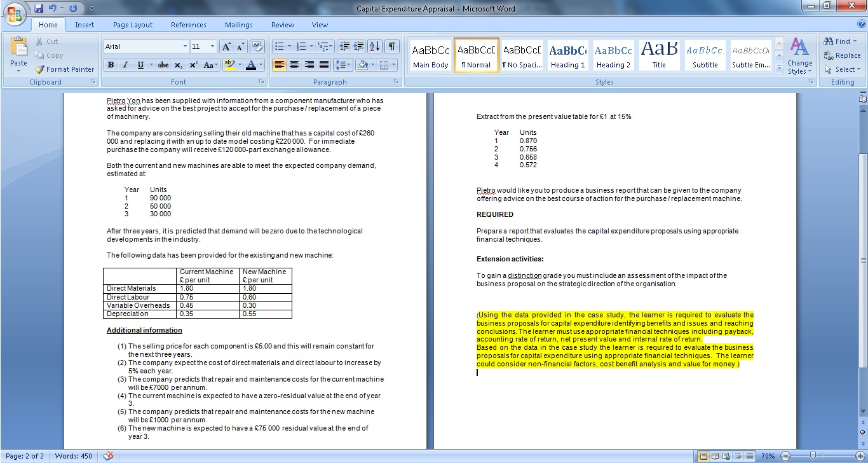868x463 pixels.
Task: Click the Cut scissors command
Action: (46, 41)
